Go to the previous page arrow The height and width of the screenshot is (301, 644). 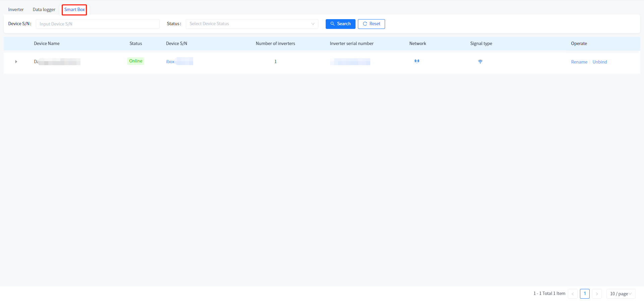(x=573, y=294)
